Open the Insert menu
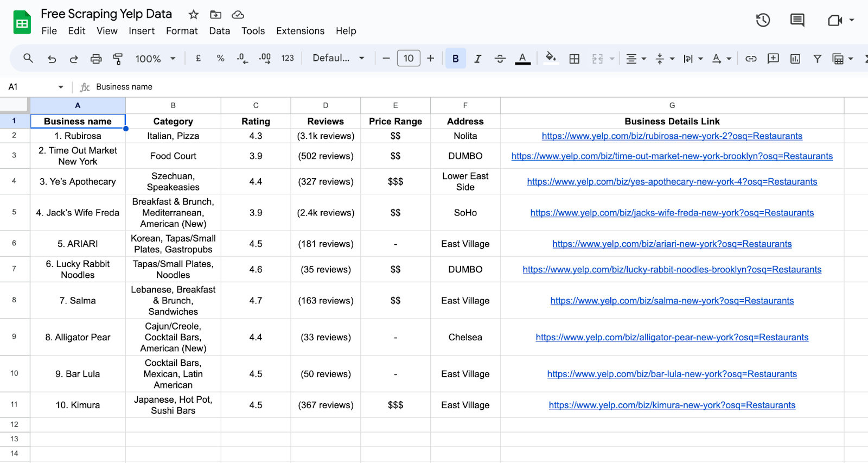The height and width of the screenshot is (463, 868). [x=142, y=31]
